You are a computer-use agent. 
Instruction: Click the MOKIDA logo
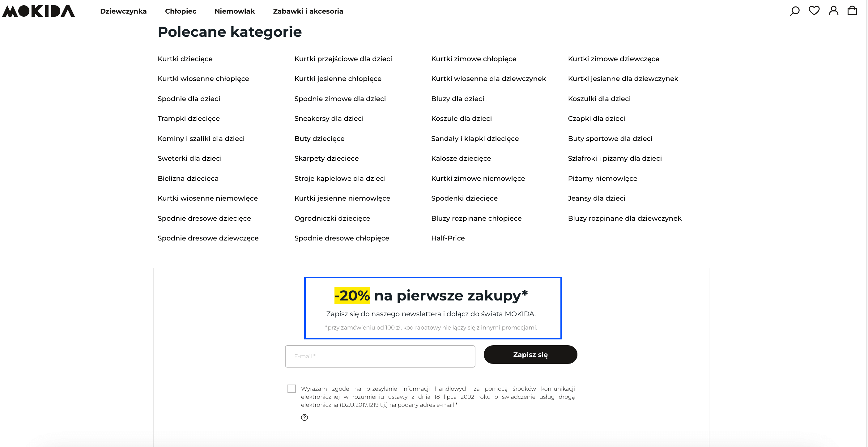[38, 11]
